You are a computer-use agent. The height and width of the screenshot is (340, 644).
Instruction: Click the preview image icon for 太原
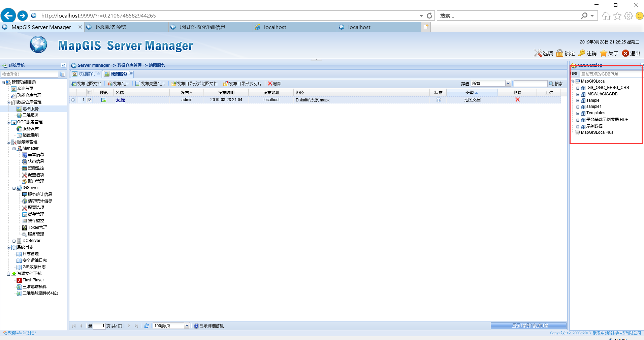coord(104,100)
